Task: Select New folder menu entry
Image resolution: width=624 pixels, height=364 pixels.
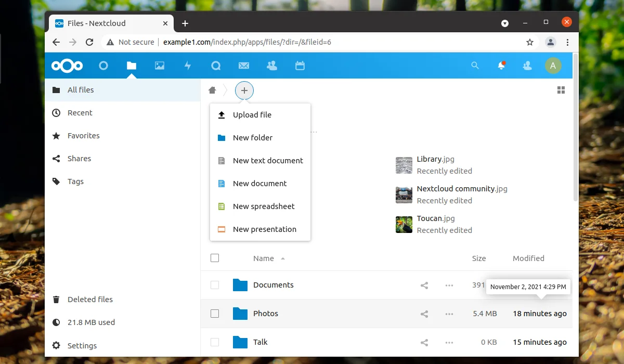Action: [260, 138]
